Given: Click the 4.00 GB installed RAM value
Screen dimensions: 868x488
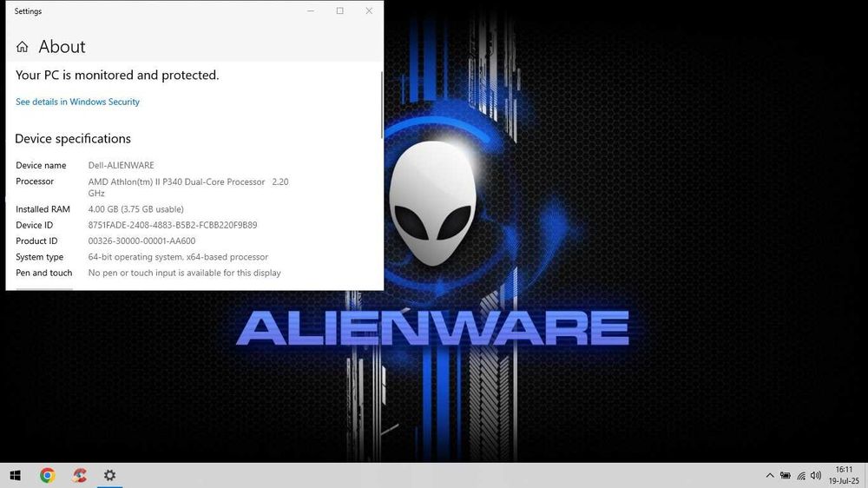Looking at the screenshot, I should (x=135, y=208).
